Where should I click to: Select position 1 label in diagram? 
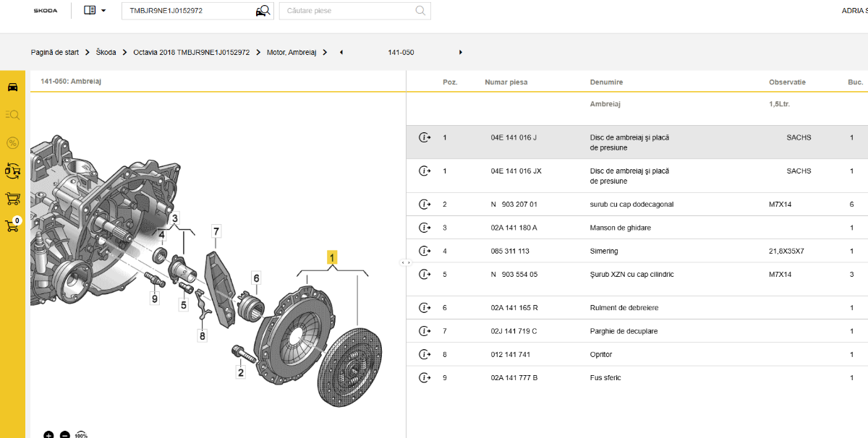click(x=332, y=257)
